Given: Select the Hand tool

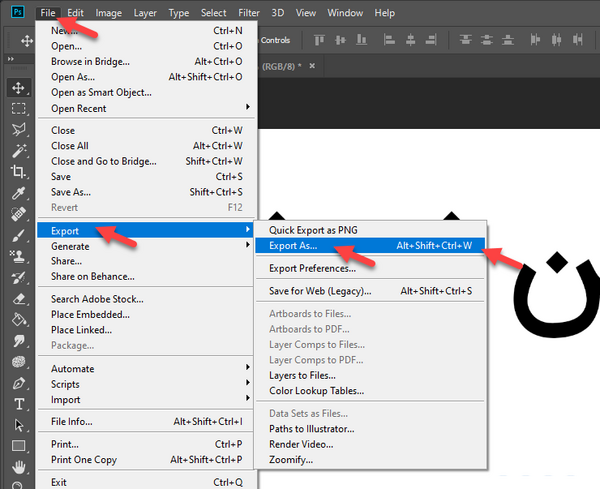Looking at the screenshot, I should [18, 467].
